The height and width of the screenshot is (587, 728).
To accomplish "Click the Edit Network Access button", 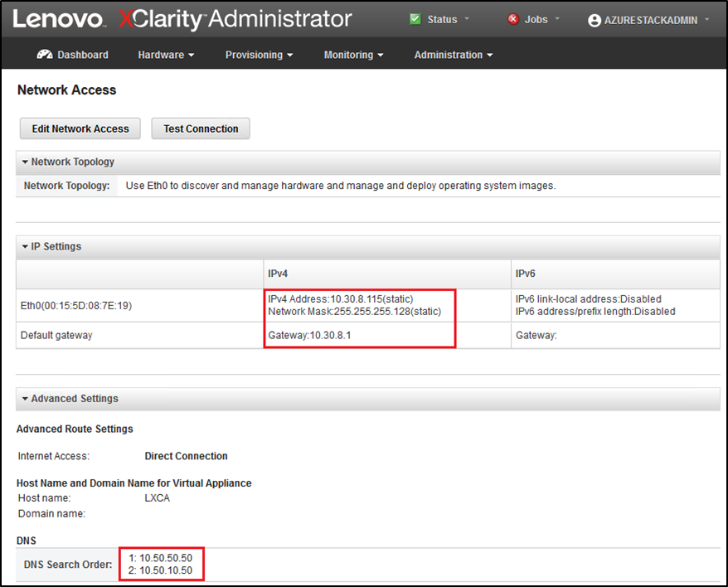I will point(80,129).
